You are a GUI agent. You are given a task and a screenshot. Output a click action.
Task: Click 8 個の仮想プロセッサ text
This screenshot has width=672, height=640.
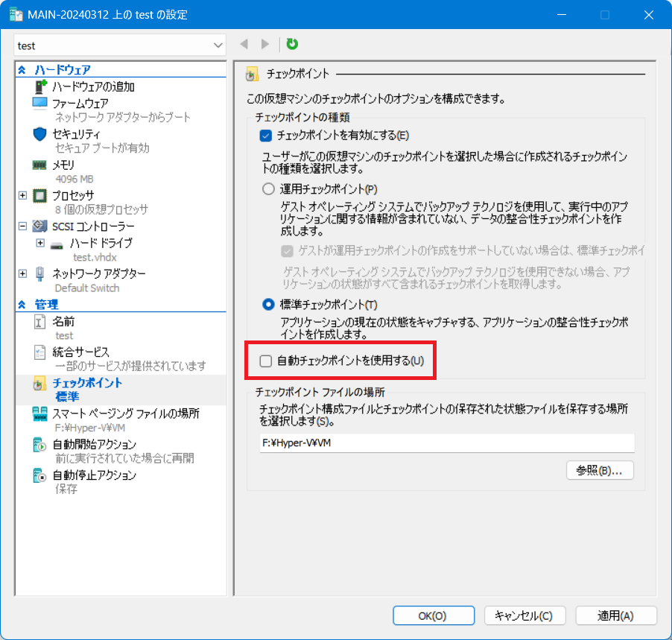click(101, 209)
